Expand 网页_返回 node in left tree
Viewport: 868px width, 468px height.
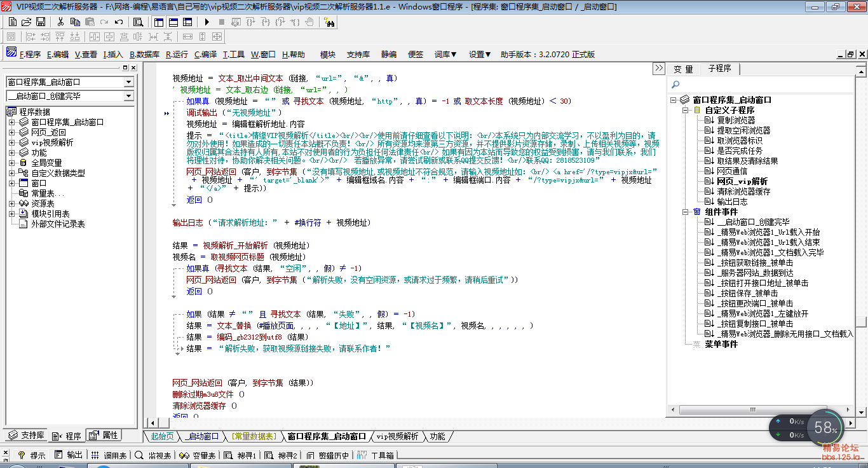[11, 132]
